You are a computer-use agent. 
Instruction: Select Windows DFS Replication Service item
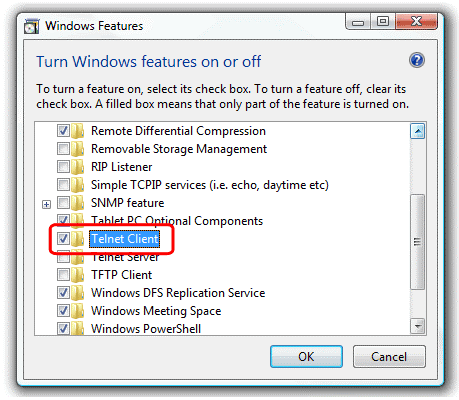[x=178, y=293]
